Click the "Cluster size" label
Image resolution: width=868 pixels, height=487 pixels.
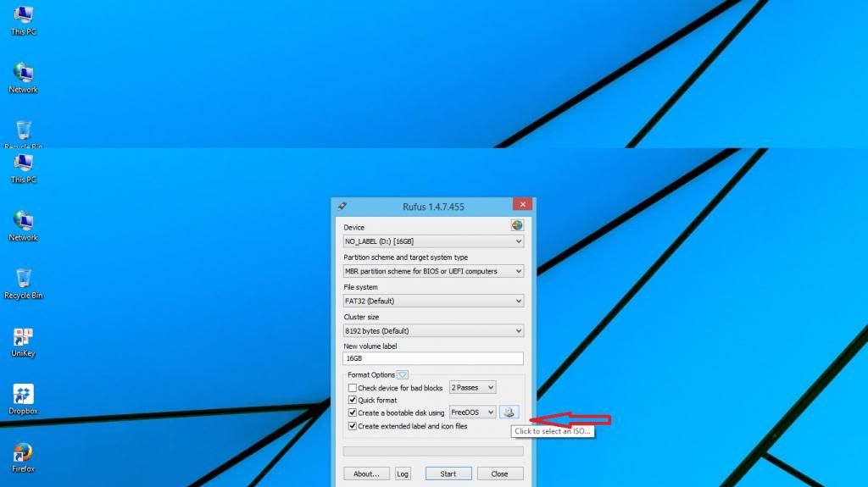pyautogui.click(x=361, y=317)
